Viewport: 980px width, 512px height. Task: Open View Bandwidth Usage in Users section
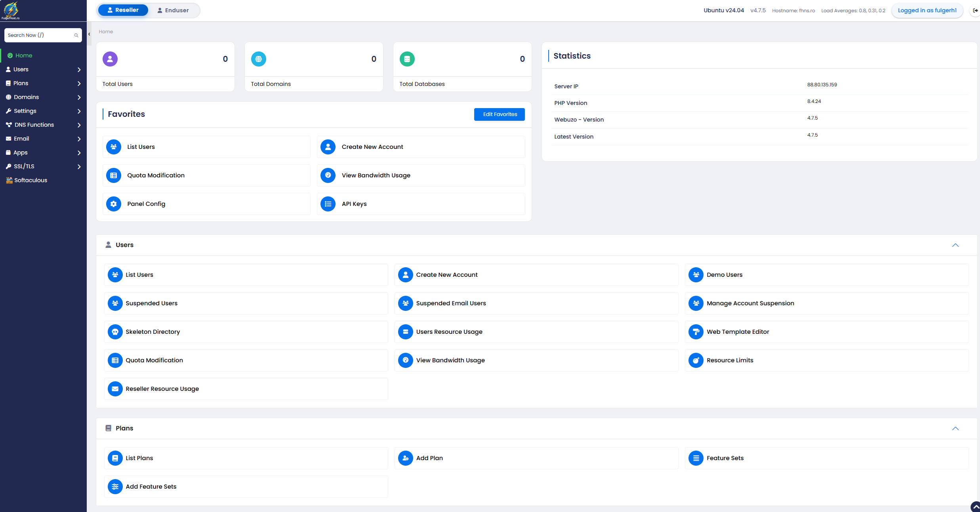(x=536, y=360)
